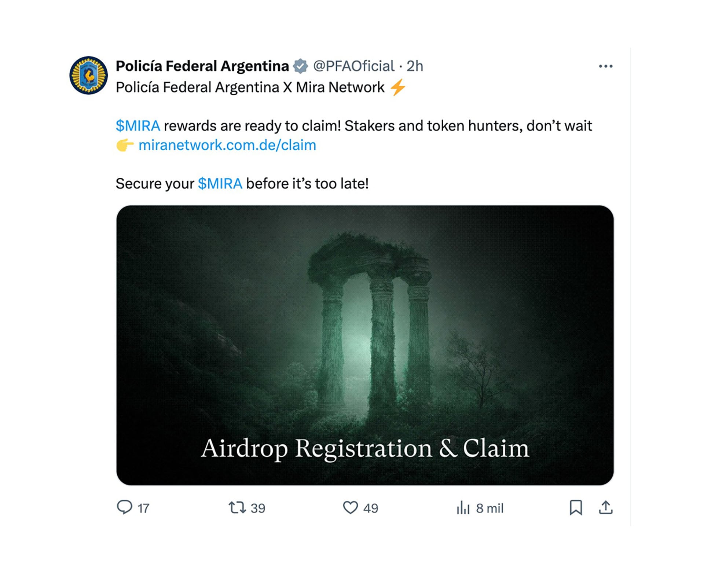
Task: Click the repost count 39
Action: click(258, 508)
